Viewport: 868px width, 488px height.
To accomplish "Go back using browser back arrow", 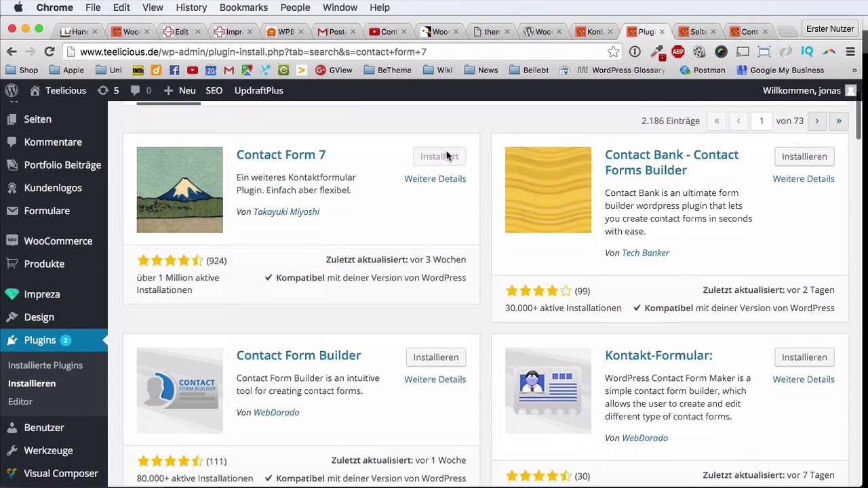I will (x=12, y=52).
